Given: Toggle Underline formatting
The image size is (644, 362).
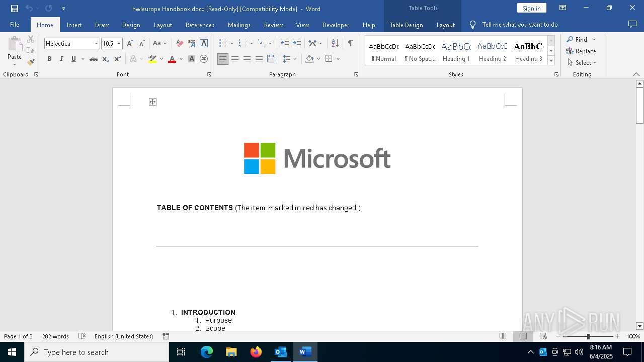Looking at the screenshot, I should tap(73, 59).
